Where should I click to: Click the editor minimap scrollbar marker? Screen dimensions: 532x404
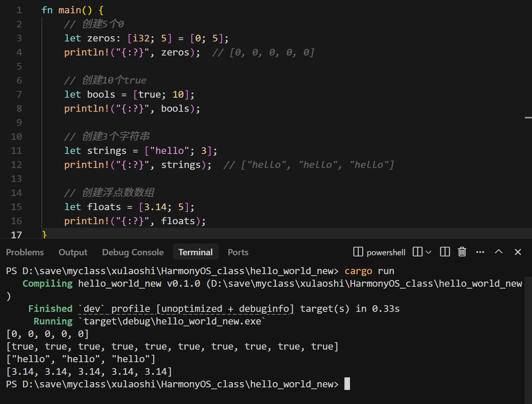528,118
